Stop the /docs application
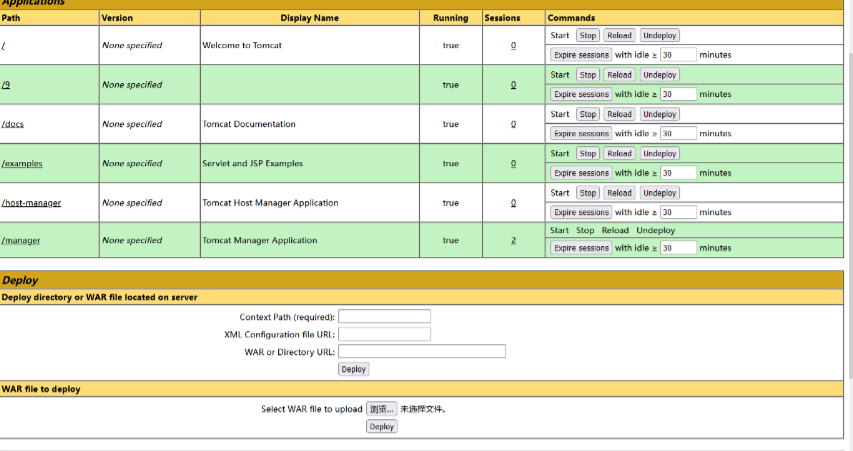853x451 pixels. pyautogui.click(x=588, y=114)
